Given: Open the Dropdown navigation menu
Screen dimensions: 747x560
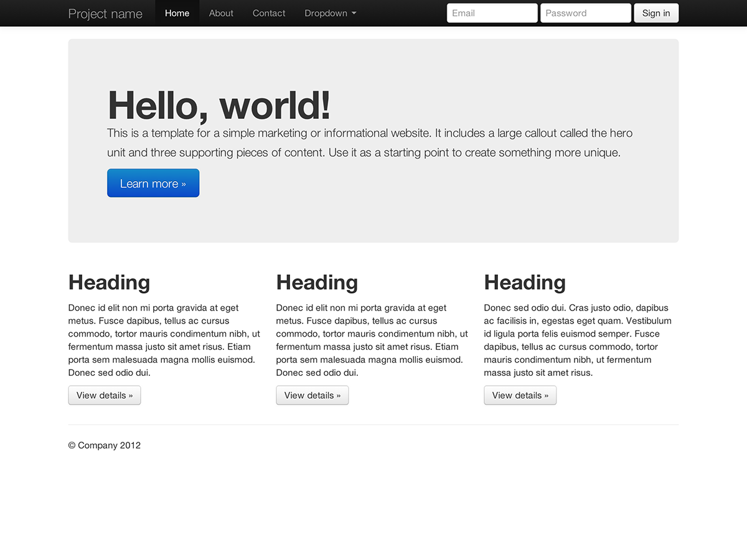Looking at the screenshot, I should (326, 13).
